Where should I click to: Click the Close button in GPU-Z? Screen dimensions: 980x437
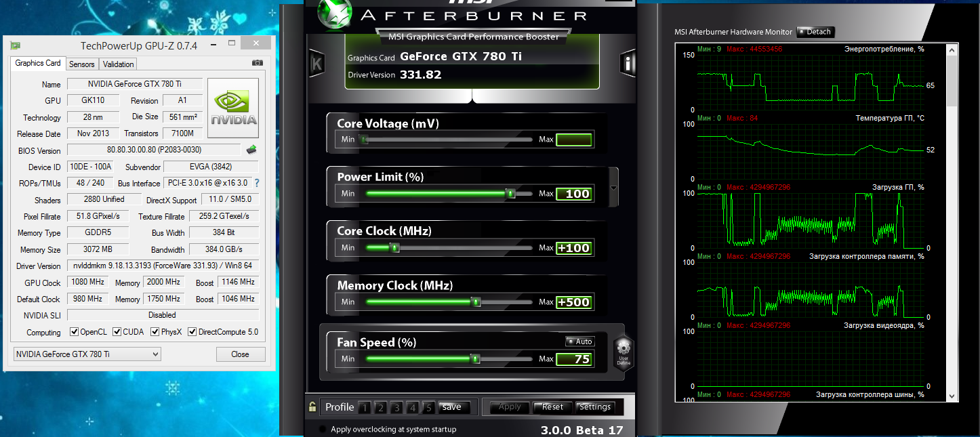click(241, 354)
